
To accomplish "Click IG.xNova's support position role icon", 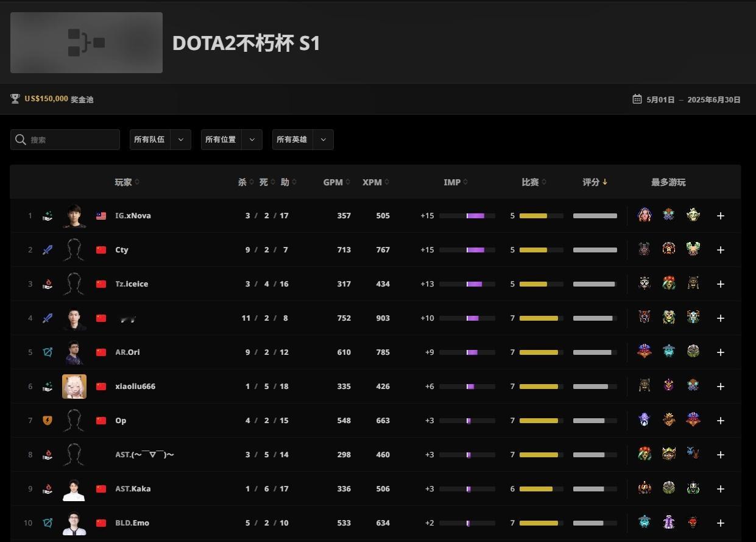I will pos(48,216).
